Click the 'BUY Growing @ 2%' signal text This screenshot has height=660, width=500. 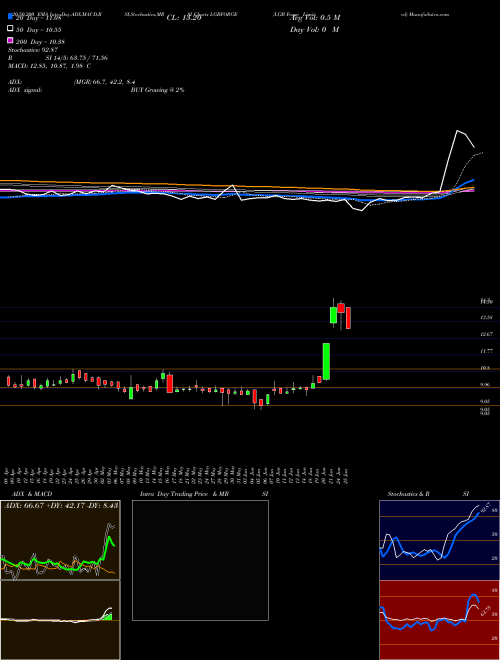tap(157, 90)
